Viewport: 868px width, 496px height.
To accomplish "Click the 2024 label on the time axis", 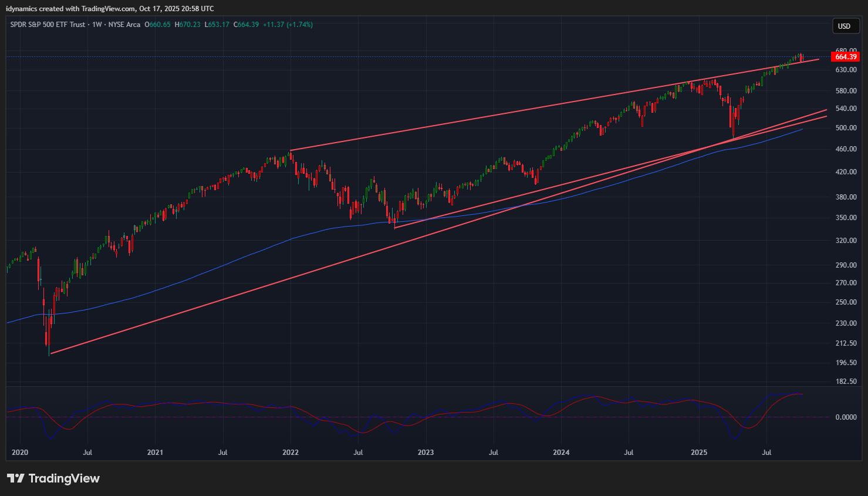I will 561,453.
